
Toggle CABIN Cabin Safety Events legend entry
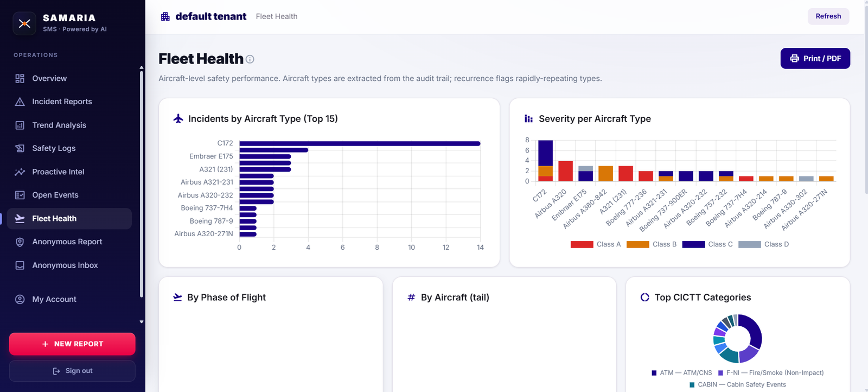(x=738, y=384)
